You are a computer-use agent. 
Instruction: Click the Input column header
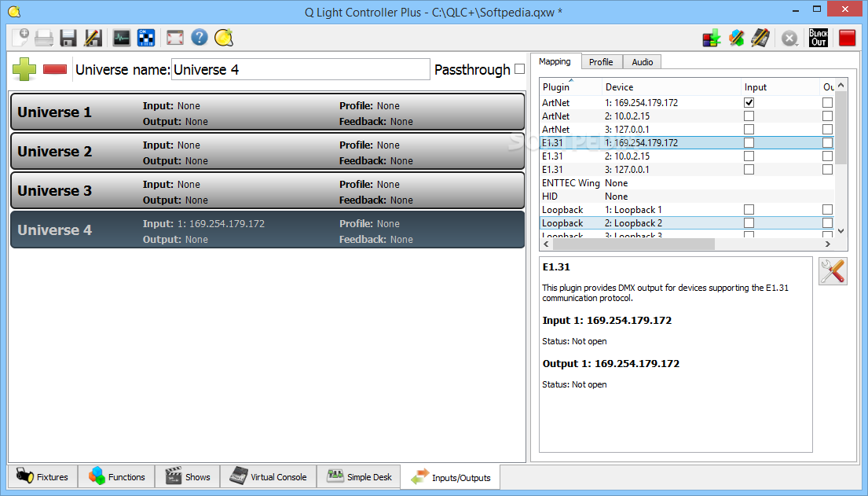pos(781,87)
